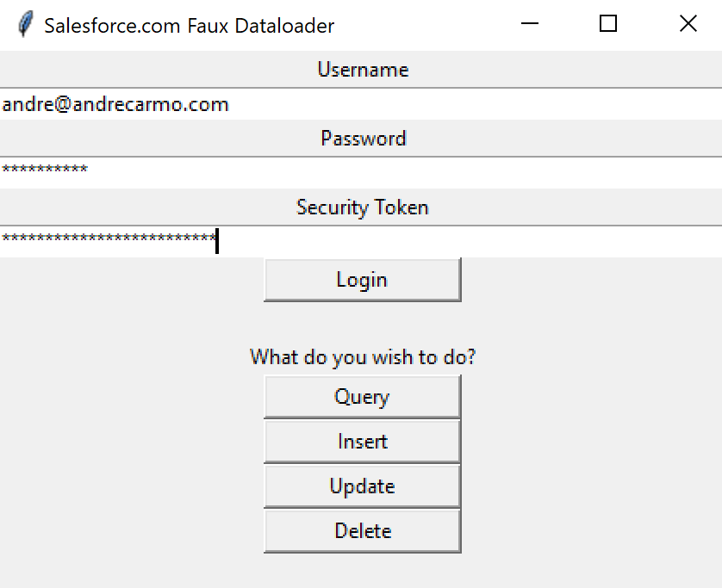Click the Security Token label
The image size is (722, 588).
[x=362, y=207]
